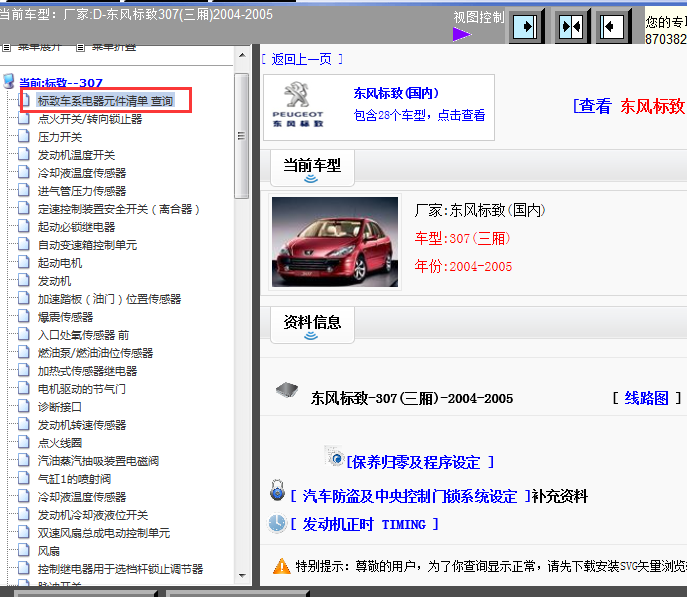The image size is (687, 597).
Task: Click the settings icon beside 保养归零及程序设定
Action: coord(334,456)
